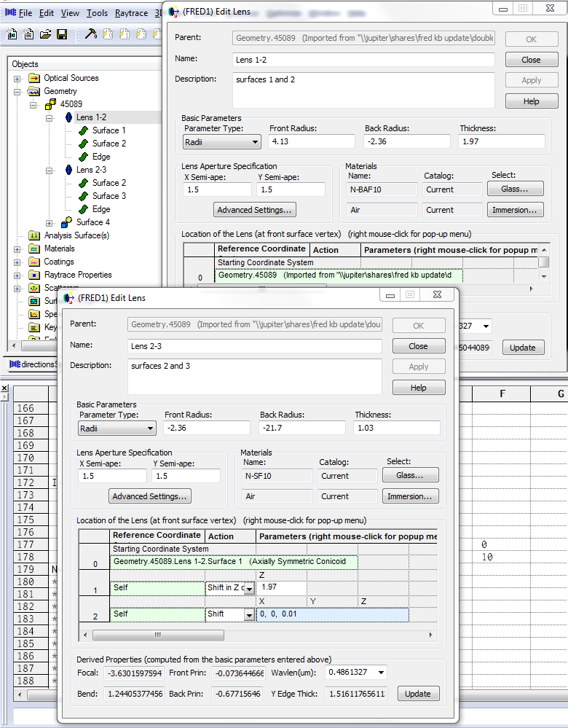
Task: Click Glass... button beside N-SF10
Action: (410, 475)
